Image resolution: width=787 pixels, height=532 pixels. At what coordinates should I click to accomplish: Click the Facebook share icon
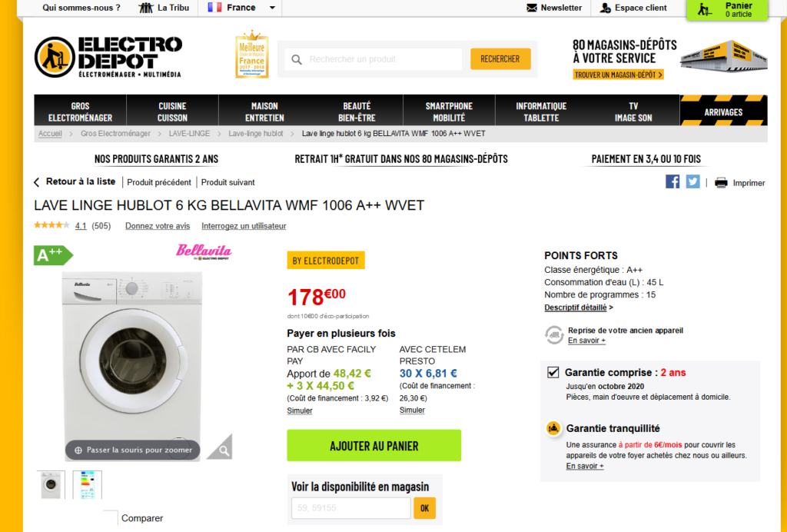point(672,181)
